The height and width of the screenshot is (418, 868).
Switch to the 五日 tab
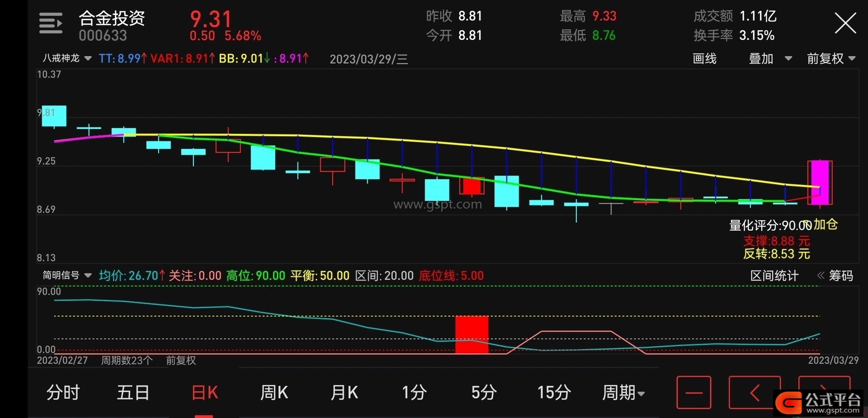133,393
